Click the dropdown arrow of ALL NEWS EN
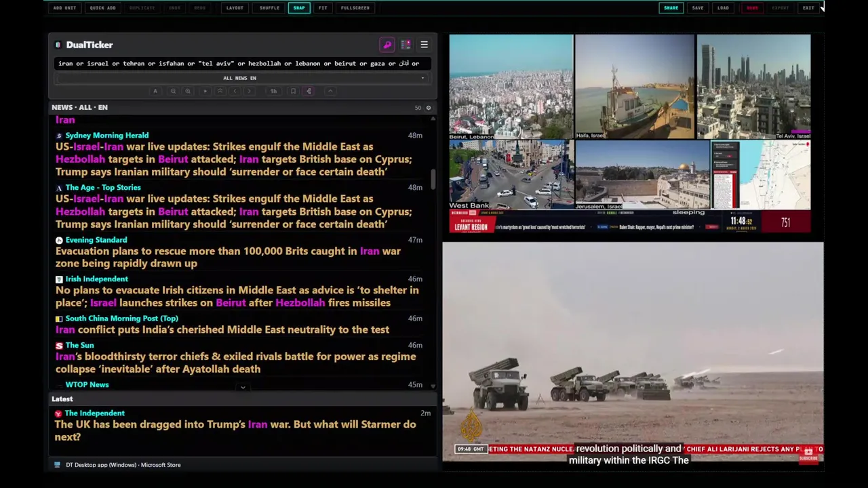868x488 pixels. 422,78
